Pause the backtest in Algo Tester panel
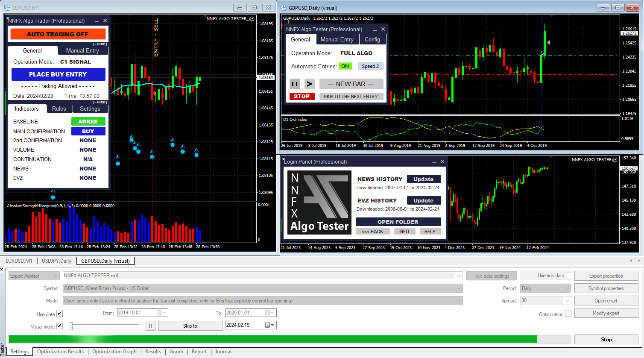 (295, 84)
